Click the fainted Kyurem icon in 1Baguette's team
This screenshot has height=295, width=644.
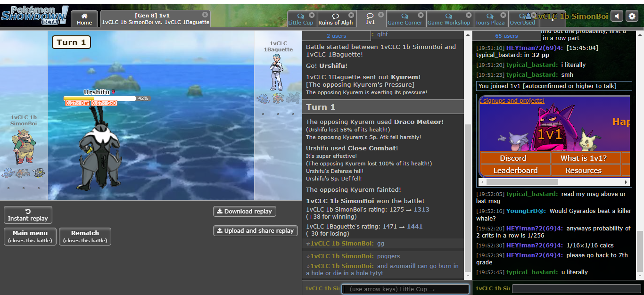293,98
